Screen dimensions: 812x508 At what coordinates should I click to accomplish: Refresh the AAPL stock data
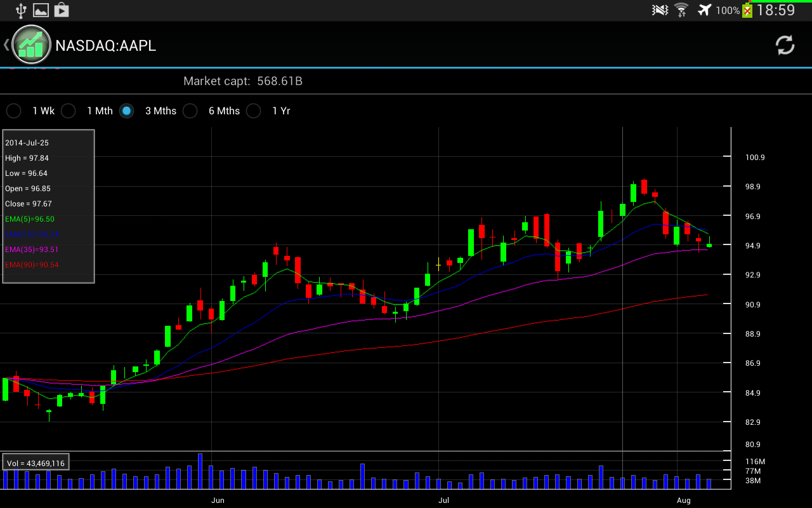coord(785,45)
